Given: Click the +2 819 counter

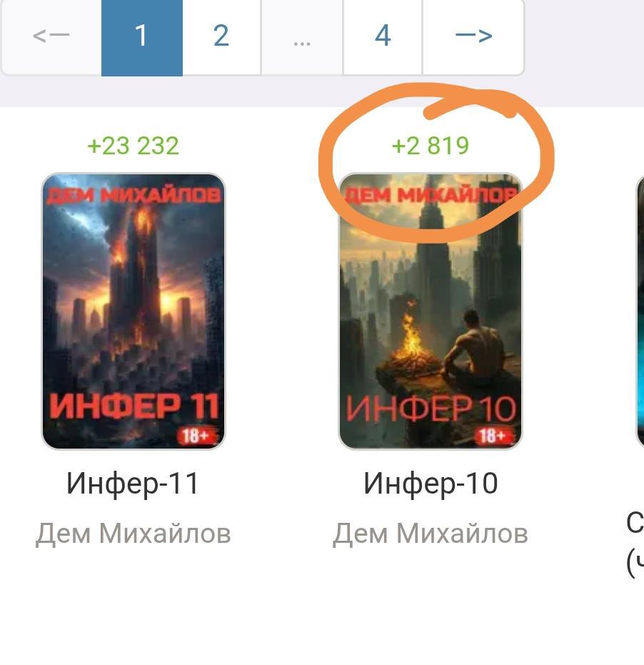Looking at the screenshot, I should [431, 146].
